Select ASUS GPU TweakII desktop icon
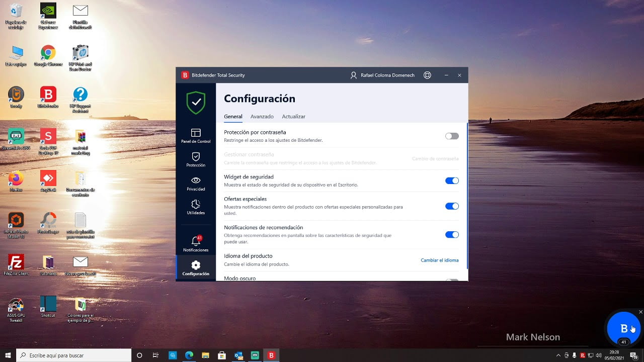The height and width of the screenshot is (362, 644). (16, 310)
